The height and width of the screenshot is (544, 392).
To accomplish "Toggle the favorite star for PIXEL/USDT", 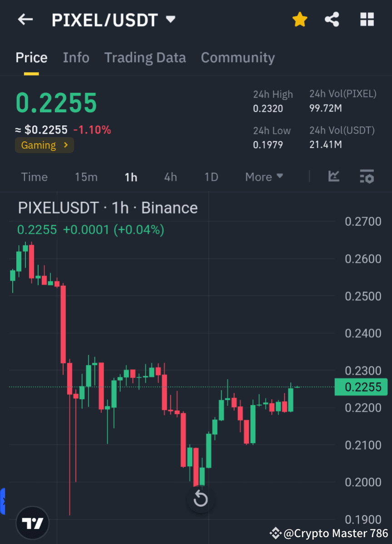I will coord(300,19).
